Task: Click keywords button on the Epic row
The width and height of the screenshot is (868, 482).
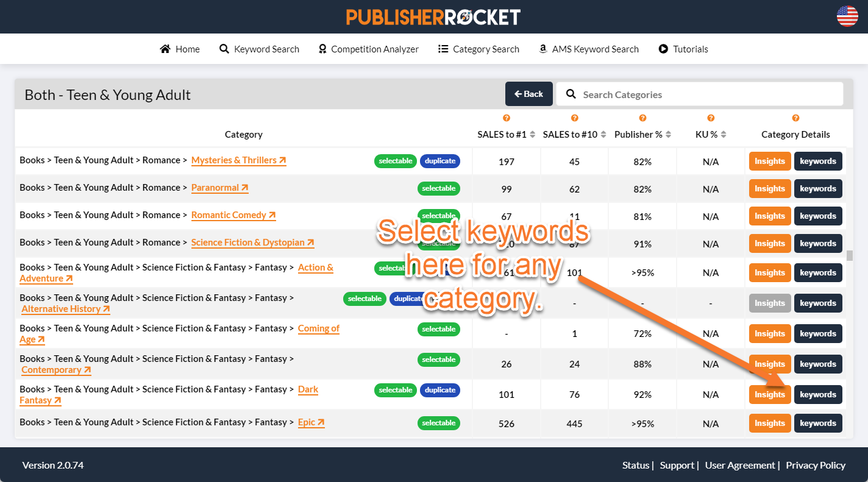Action: (817, 423)
